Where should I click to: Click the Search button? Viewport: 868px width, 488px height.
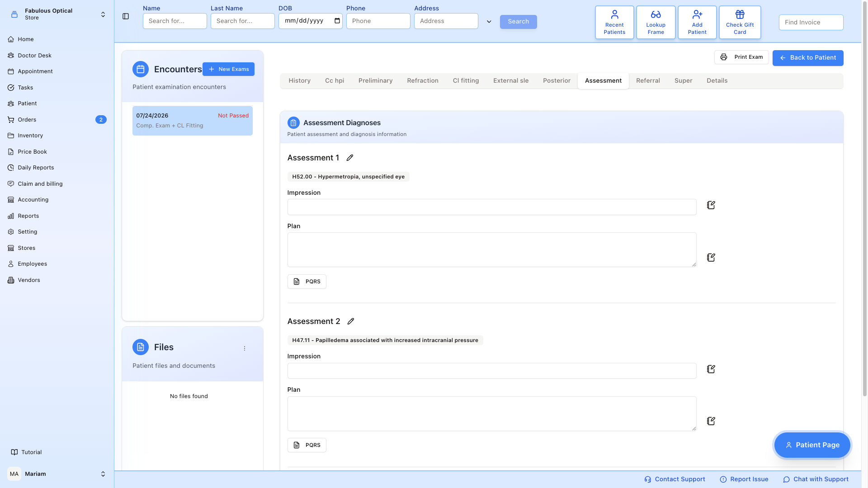point(518,22)
